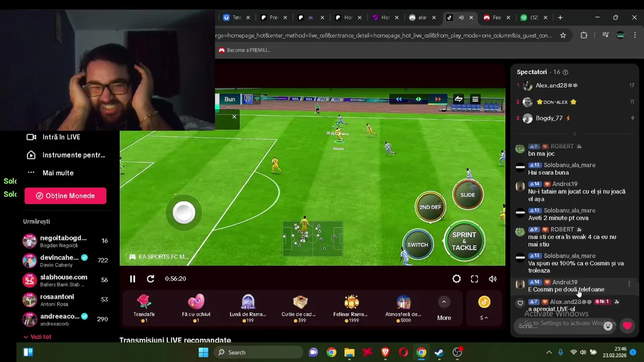644x362 pixels.
Task: Open the emoji picker in chat
Action: click(x=608, y=326)
